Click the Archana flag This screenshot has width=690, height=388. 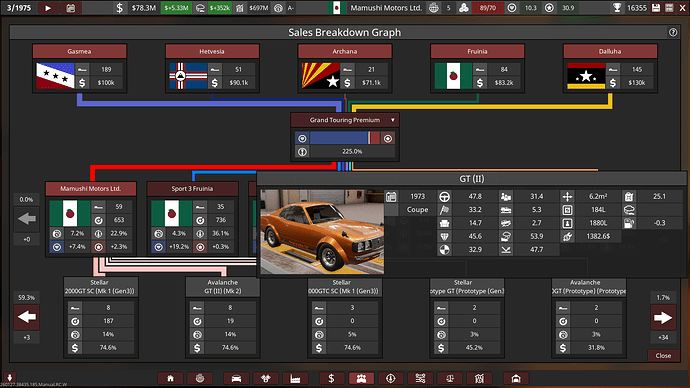(321, 76)
